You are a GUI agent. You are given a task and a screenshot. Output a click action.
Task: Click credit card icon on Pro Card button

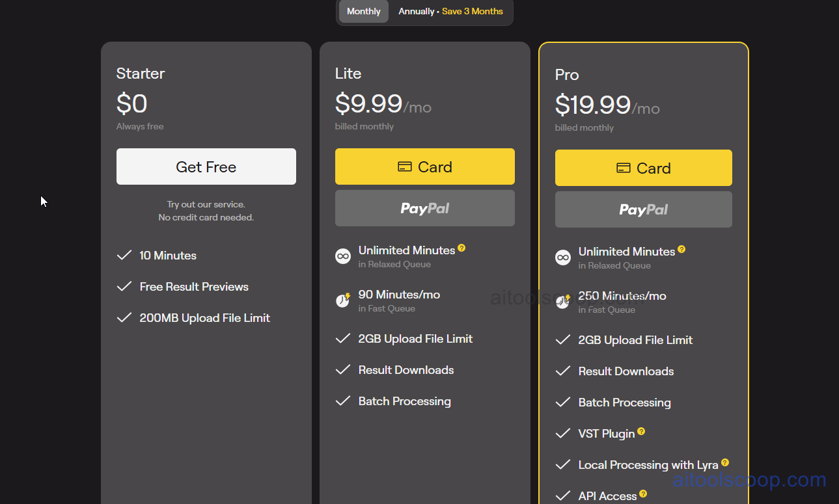click(624, 168)
